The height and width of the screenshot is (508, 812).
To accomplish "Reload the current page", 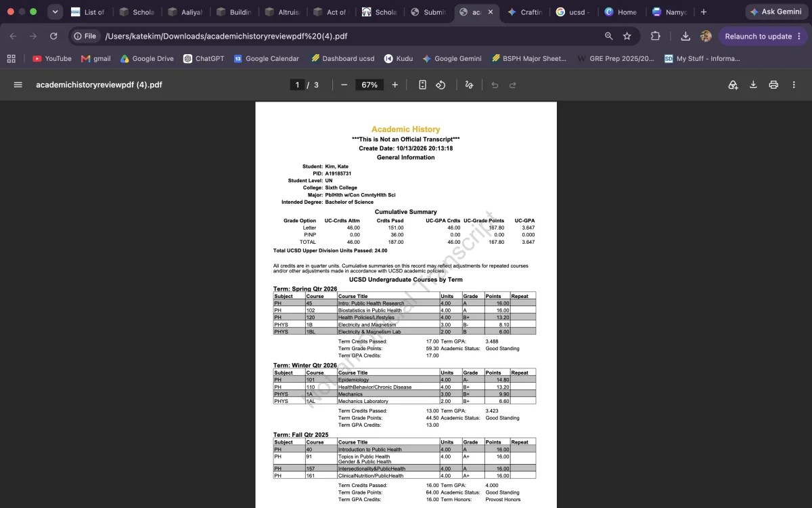I will [53, 36].
